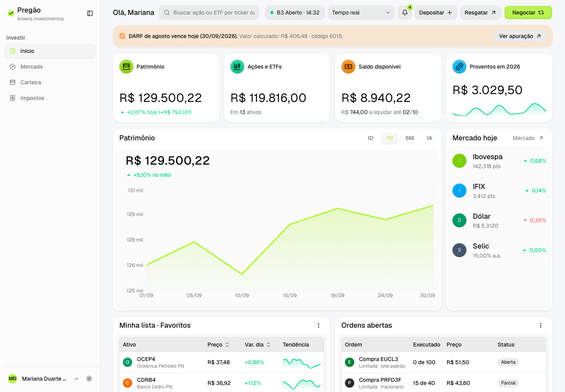Image resolution: width=565 pixels, height=392 pixels.
Task: Open notifications bell
Action: [x=405, y=13]
